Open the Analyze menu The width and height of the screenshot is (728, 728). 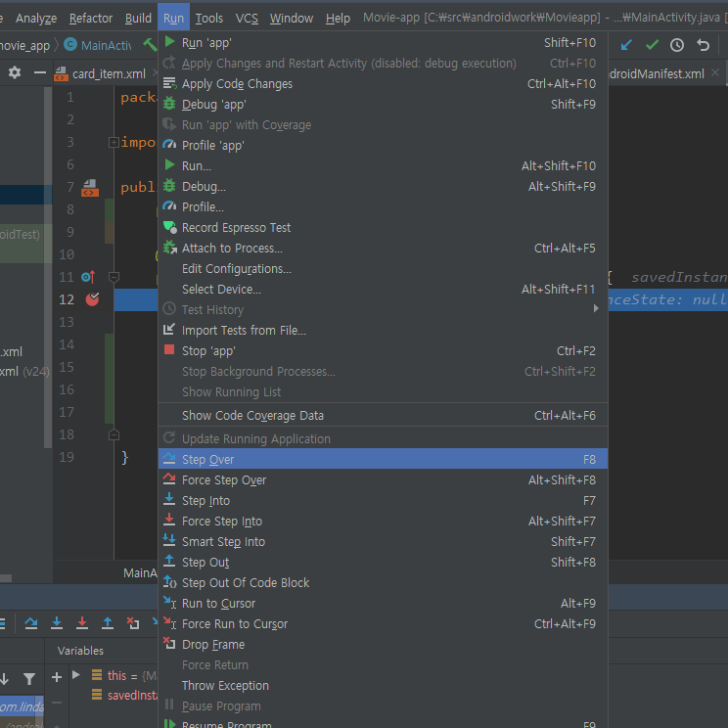coord(36,19)
